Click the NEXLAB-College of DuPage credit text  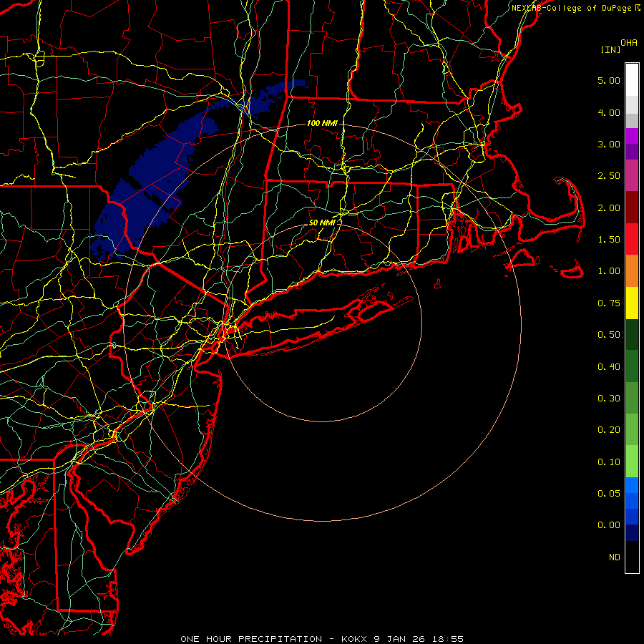click(575, 8)
